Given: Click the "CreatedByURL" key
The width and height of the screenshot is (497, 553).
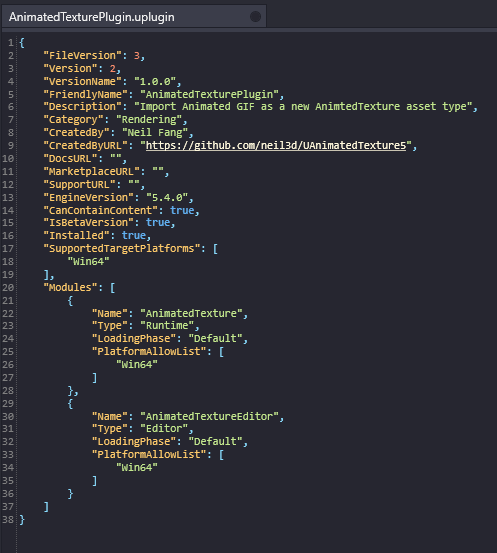Looking at the screenshot, I should (x=88, y=146).
